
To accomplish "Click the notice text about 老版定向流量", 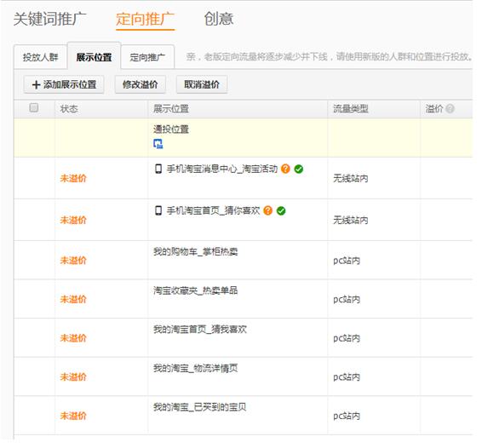I will click(330, 57).
